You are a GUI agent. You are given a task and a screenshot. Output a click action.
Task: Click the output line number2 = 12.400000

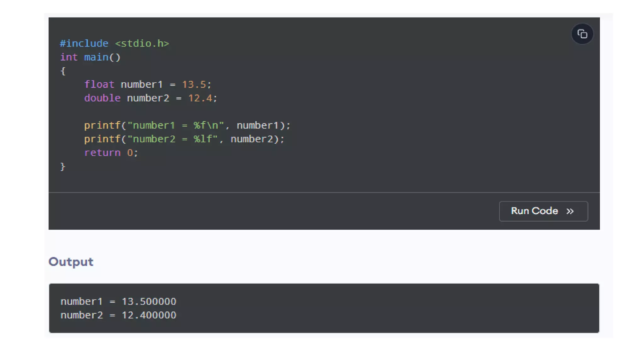118,315
